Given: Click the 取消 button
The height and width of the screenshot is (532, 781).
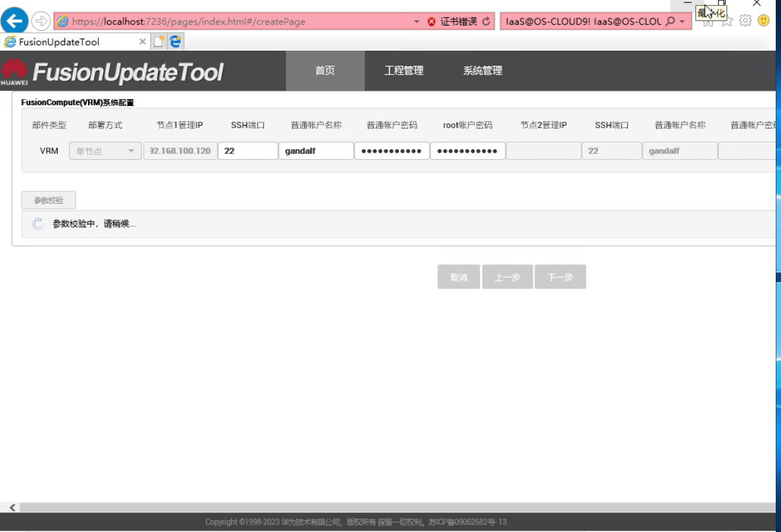Looking at the screenshot, I should tap(459, 277).
